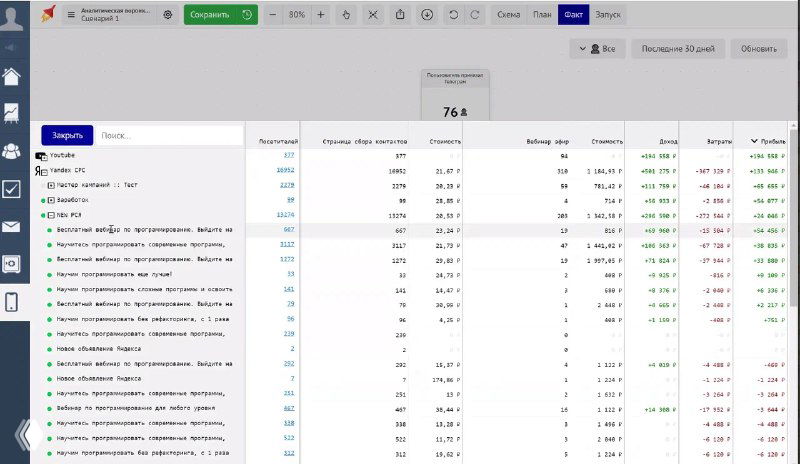Screen dimensions: 800x464
Task: Click the undo arrow in toolbar
Action: (455, 15)
